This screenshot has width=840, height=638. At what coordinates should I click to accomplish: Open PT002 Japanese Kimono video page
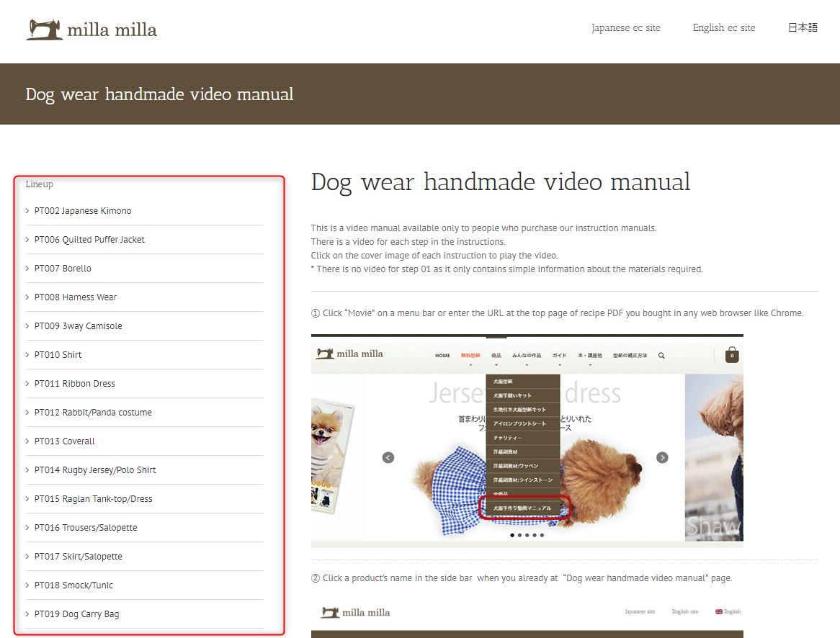pos(83,211)
